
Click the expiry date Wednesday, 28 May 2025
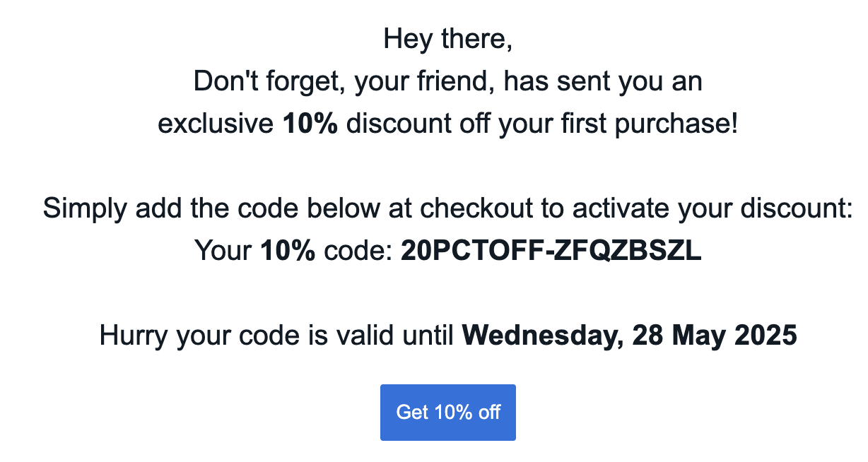click(629, 336)
